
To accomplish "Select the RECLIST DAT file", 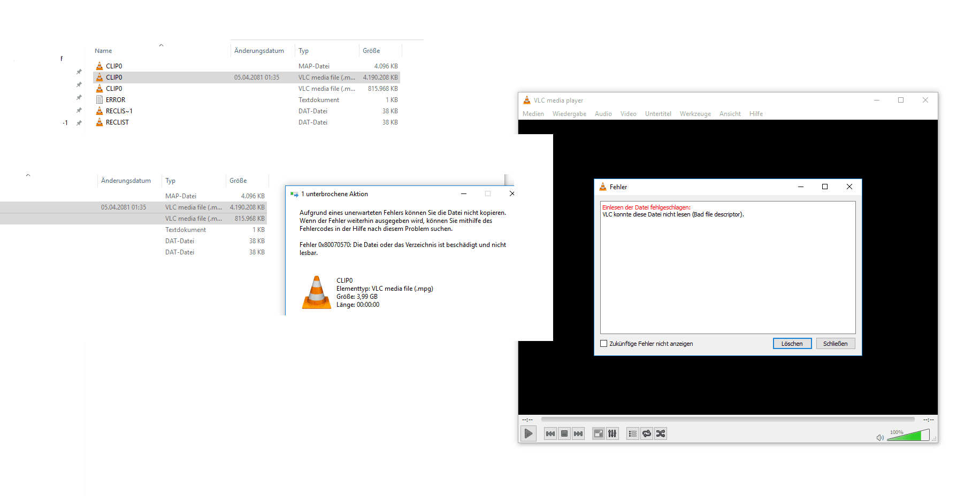I will coord(247,122).
